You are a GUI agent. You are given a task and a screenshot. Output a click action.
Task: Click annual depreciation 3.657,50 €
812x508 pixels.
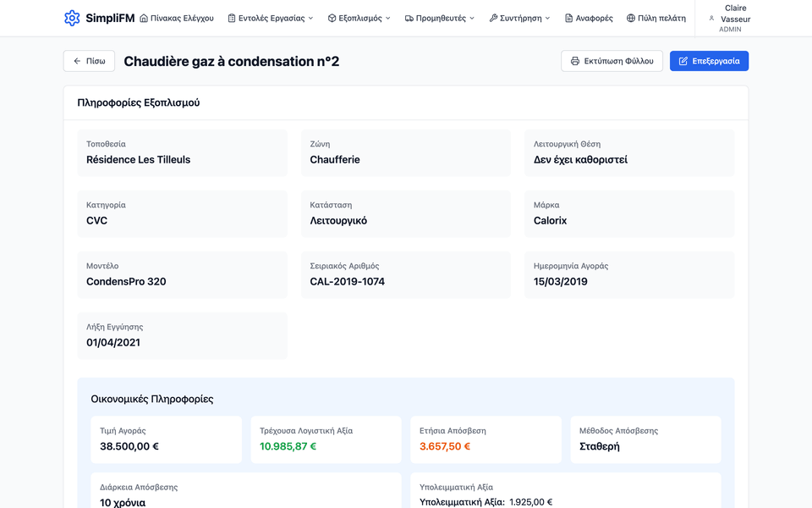(445, 446)
